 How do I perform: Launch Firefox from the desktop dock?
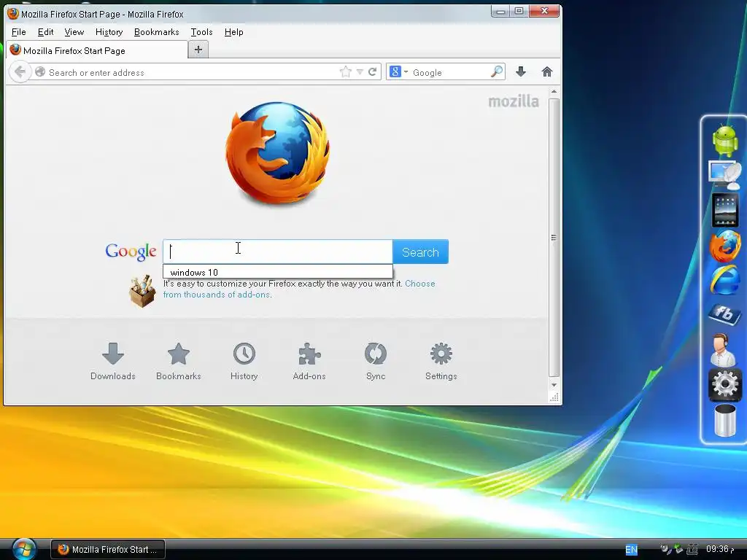click(724, 245)
